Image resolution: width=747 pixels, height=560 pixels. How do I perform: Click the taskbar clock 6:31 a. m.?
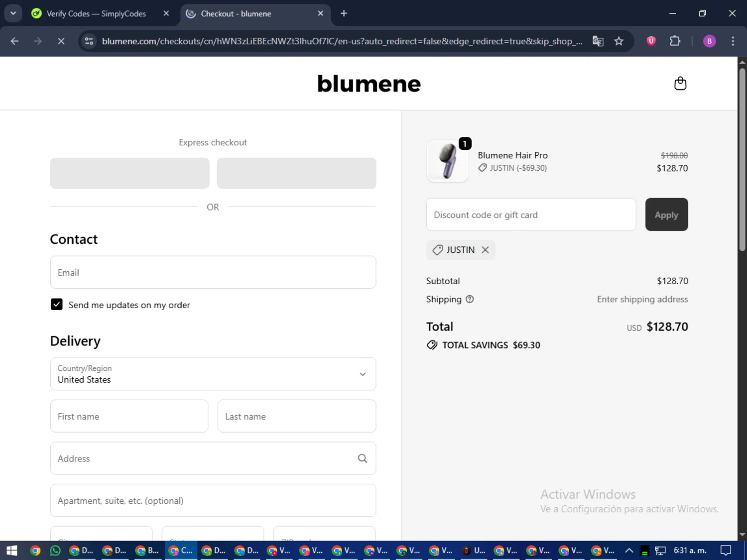click(690, 551)
